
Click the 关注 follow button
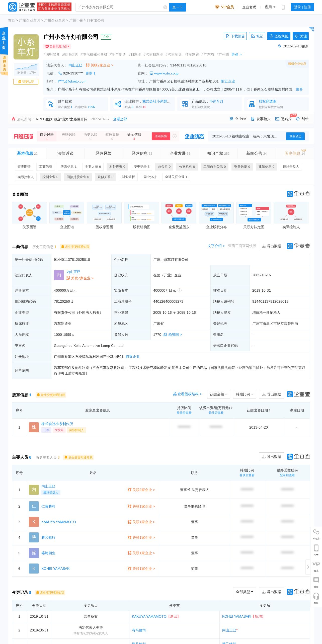click(x=301, y=36)
